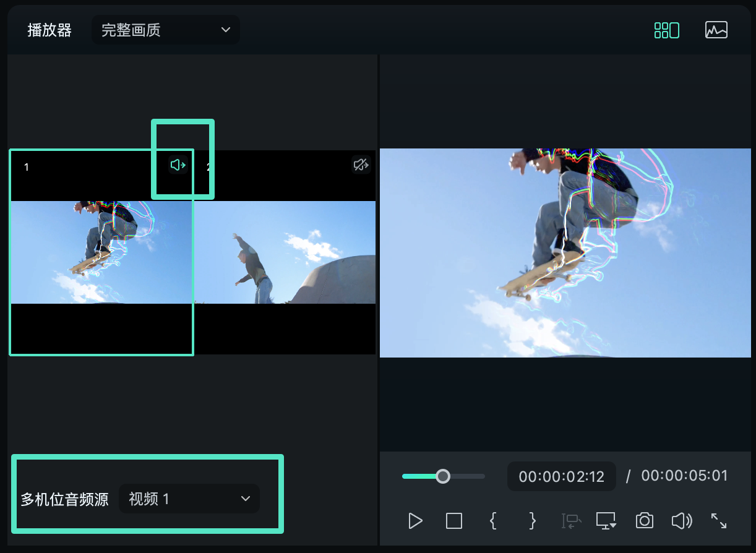The image size is (756, 553).
Task: Open the display device dropdown on monitor icon
Action: 606,521
